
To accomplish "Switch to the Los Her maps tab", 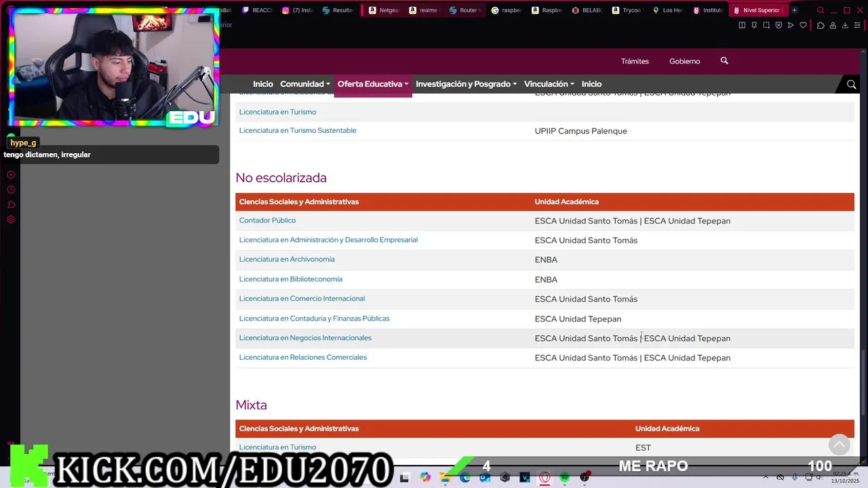I will (x=667, y=10).
